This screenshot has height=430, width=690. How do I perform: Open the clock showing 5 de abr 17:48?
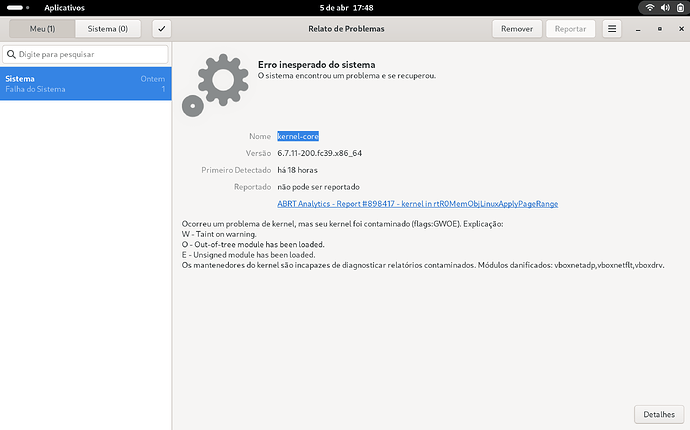(x=346, y=7)
